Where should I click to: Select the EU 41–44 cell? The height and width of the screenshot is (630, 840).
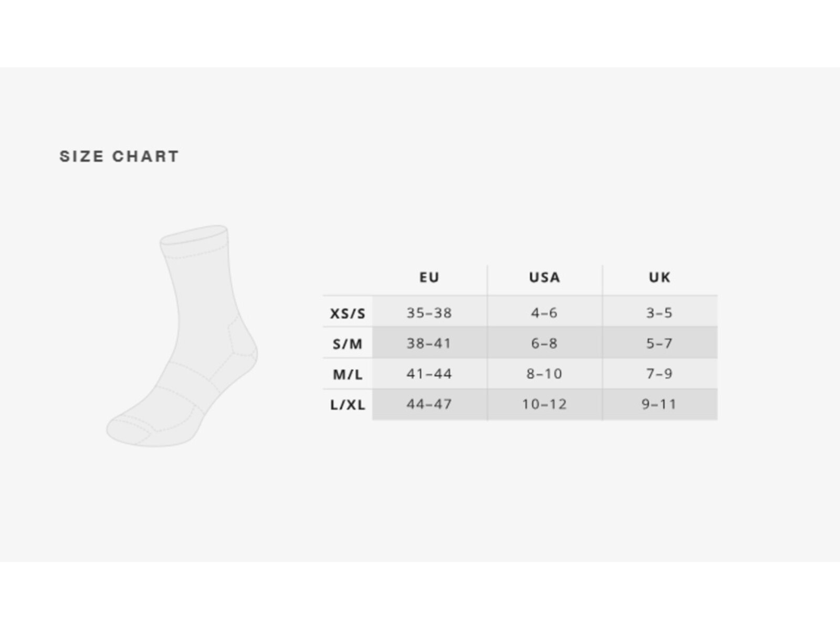click(x=429, y=374)
